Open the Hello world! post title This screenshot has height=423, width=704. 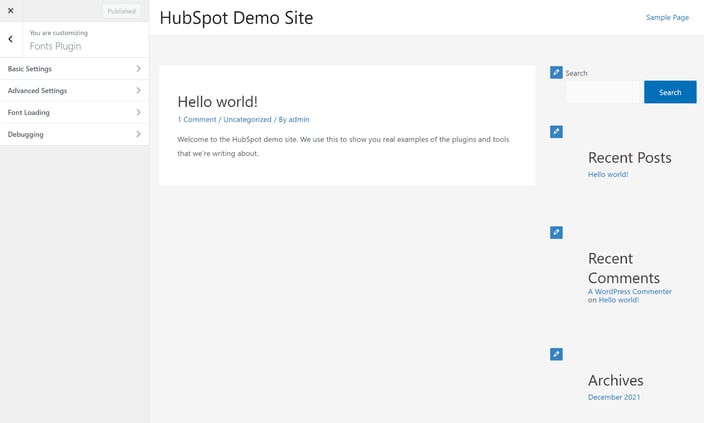[217, 102]
